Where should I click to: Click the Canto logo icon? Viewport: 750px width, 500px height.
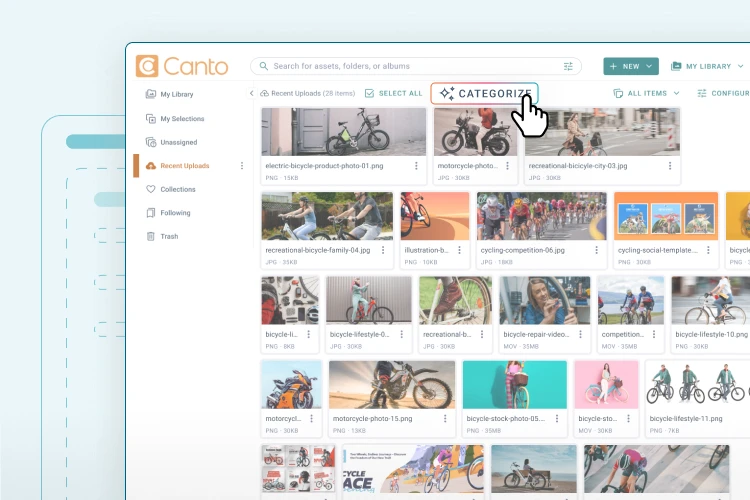coord(148,66)
